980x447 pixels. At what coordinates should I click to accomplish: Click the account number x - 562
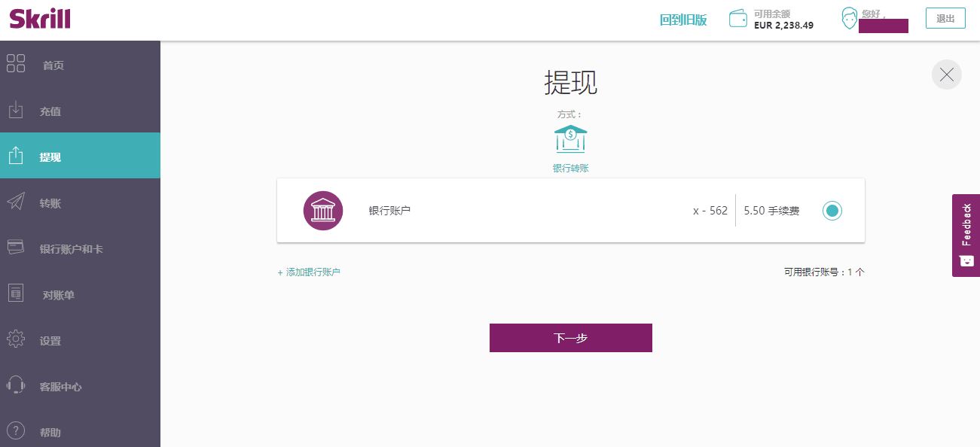[x=710, y=211]
